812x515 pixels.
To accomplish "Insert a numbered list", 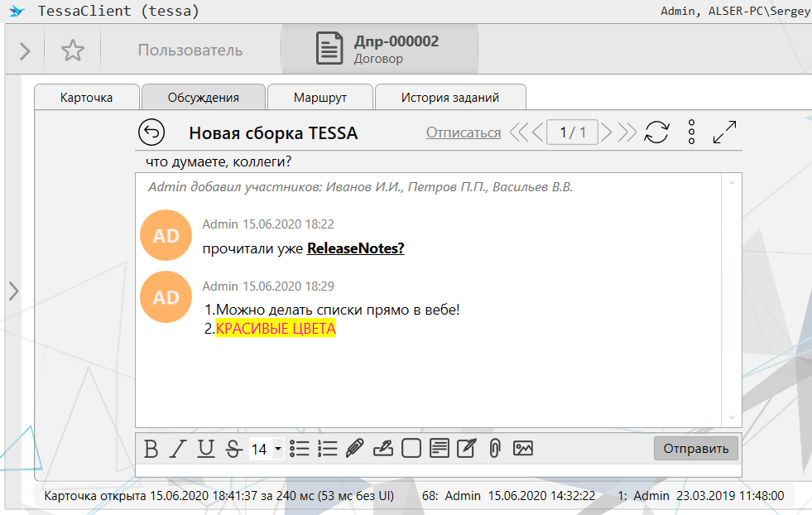I will 327,449.
